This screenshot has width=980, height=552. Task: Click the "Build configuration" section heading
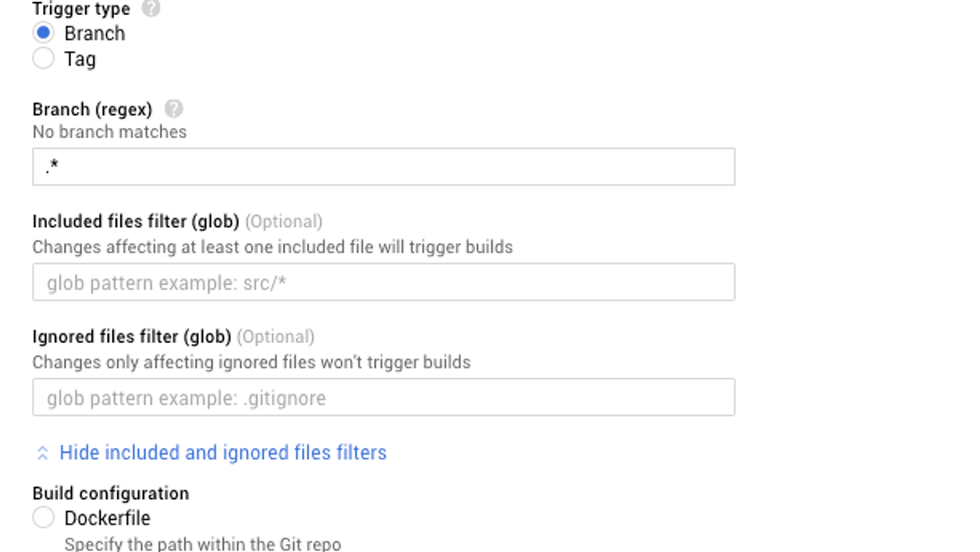click(x=111, y=493)
